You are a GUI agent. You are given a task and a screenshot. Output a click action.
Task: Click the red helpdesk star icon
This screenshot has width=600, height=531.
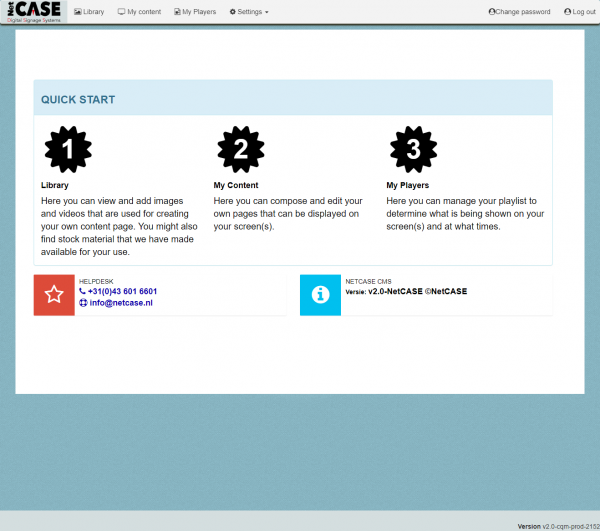coord(54,295)
